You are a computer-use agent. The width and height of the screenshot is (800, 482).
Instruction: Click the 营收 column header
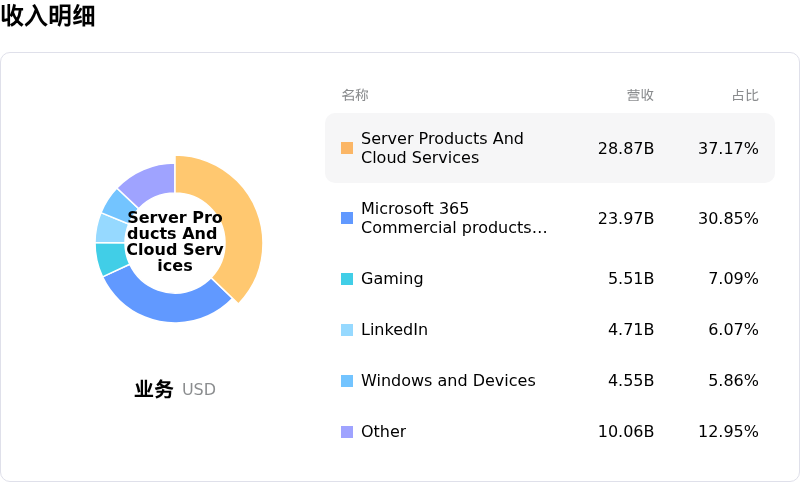coord(640,95)
